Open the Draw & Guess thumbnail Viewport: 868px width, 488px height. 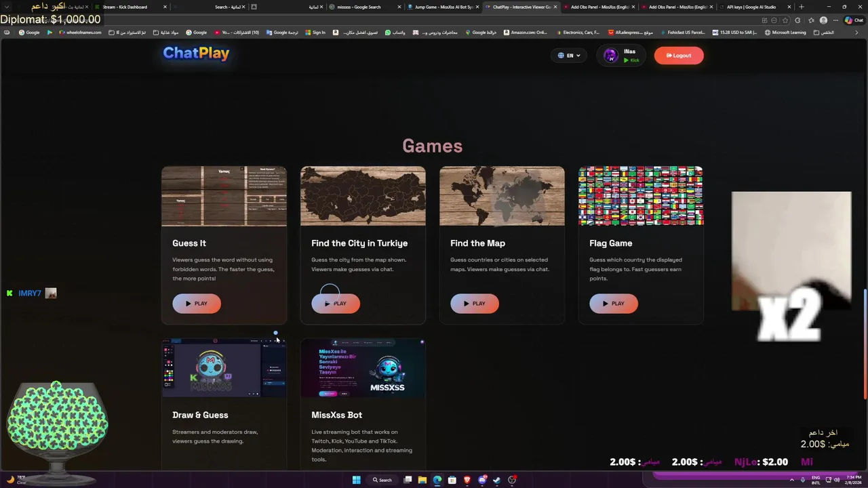pos(224,368)
